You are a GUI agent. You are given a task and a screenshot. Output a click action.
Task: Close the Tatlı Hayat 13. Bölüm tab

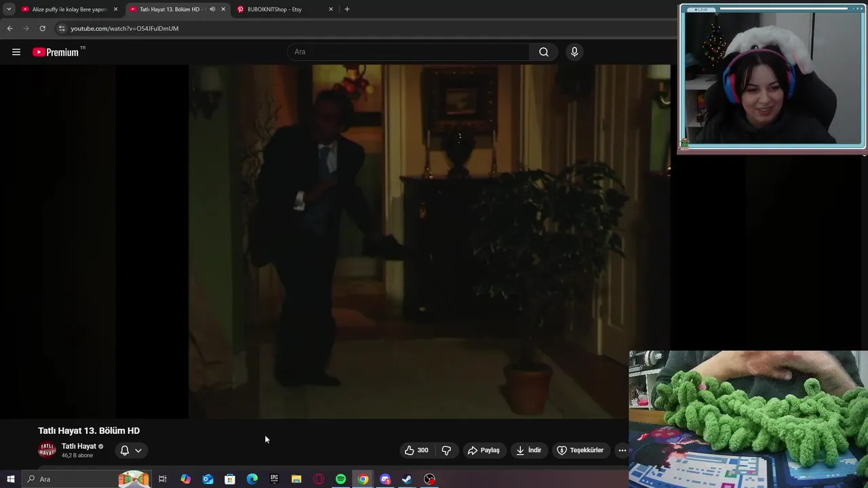click(x=223, y=9)
